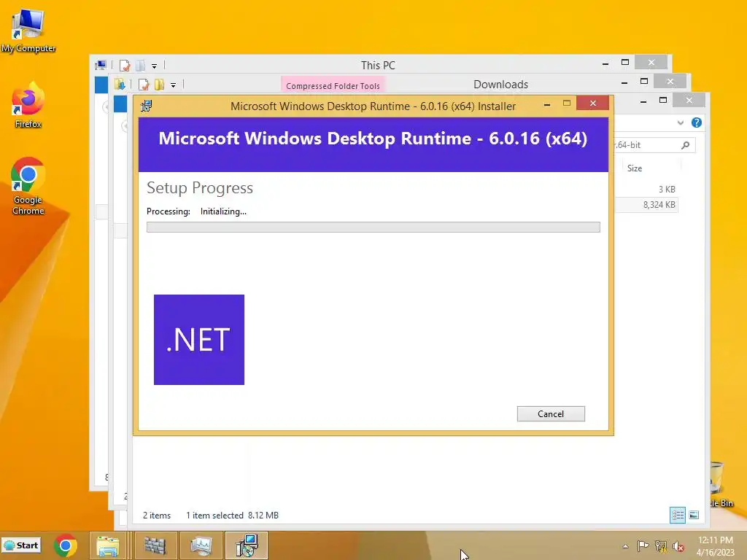Click properties icon in This PC toolbar

125,65
